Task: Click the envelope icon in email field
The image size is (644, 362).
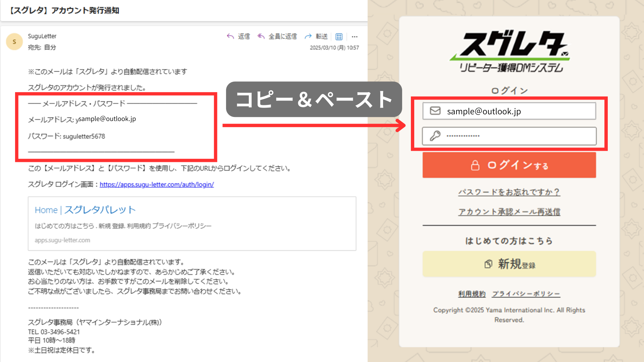Action: tap(435, 111)
